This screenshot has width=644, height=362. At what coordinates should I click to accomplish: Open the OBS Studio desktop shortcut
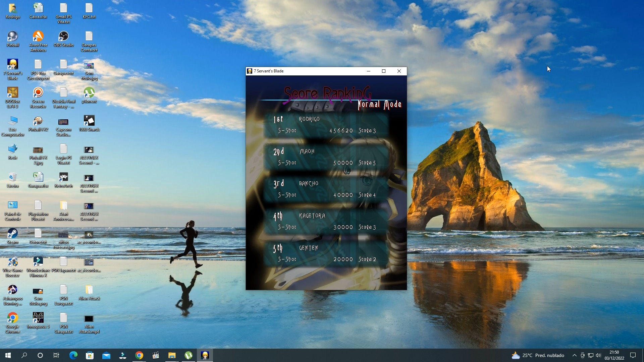point(63,37)
